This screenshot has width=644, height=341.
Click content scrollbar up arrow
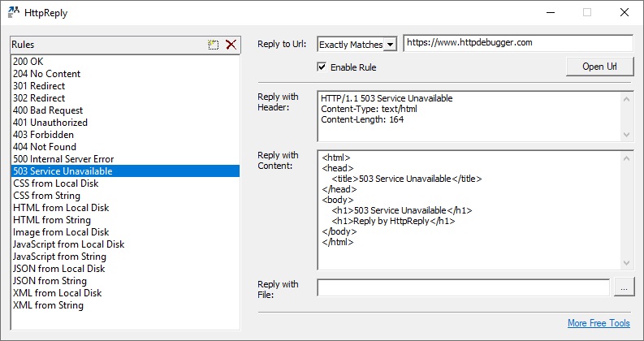click(x=626, y=158)
